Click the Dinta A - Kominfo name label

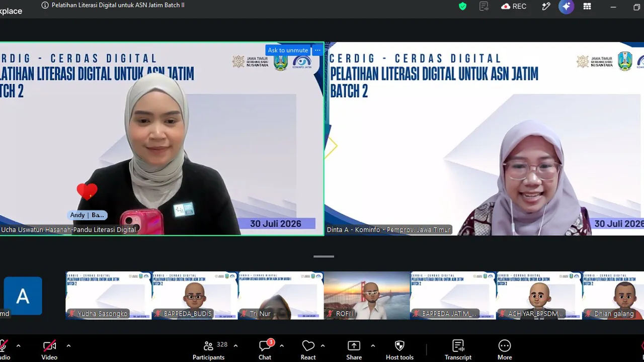pyautogui.click(x=389, y=230)
